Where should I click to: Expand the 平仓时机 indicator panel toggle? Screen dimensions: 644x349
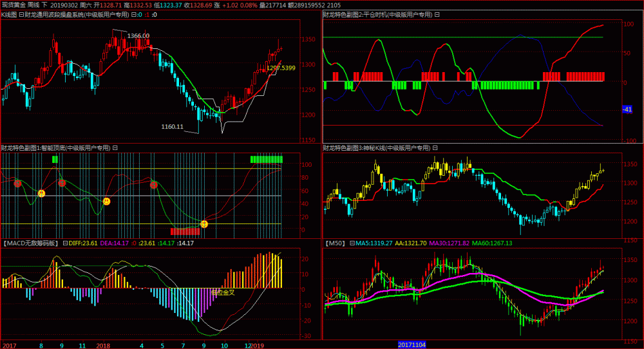tap(437, 15)
